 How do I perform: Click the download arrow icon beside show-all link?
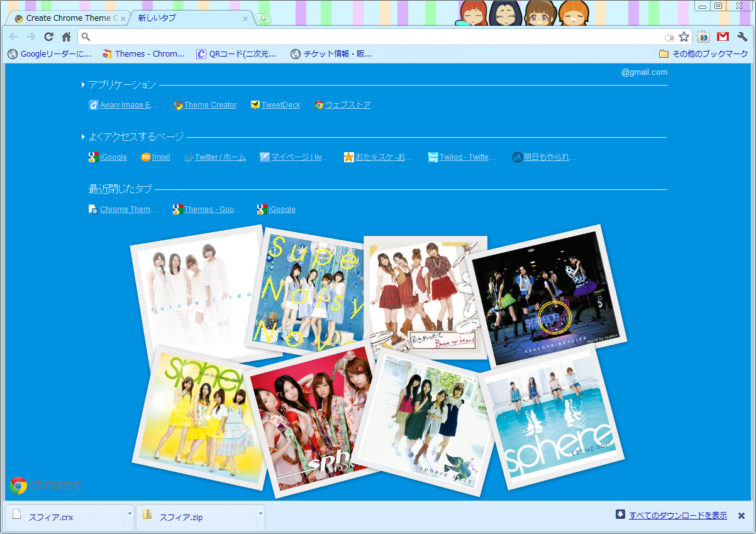click(620, 515)
